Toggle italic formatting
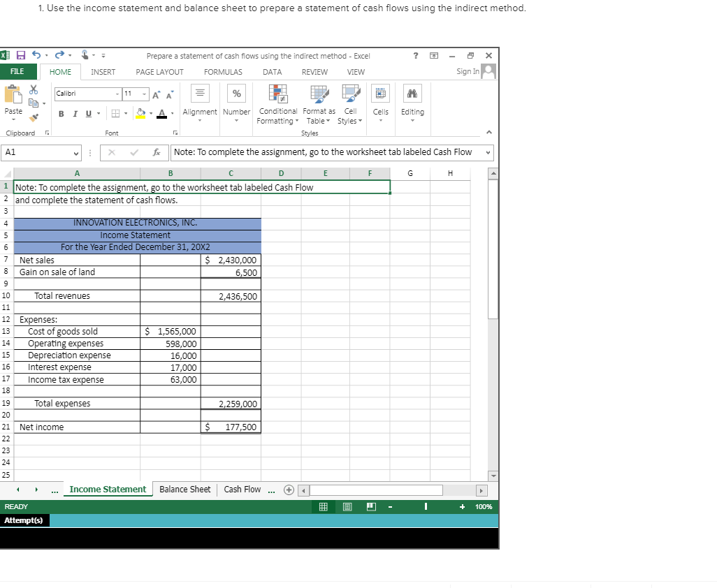This screenshot has width=717, height=588. [75, 114]
